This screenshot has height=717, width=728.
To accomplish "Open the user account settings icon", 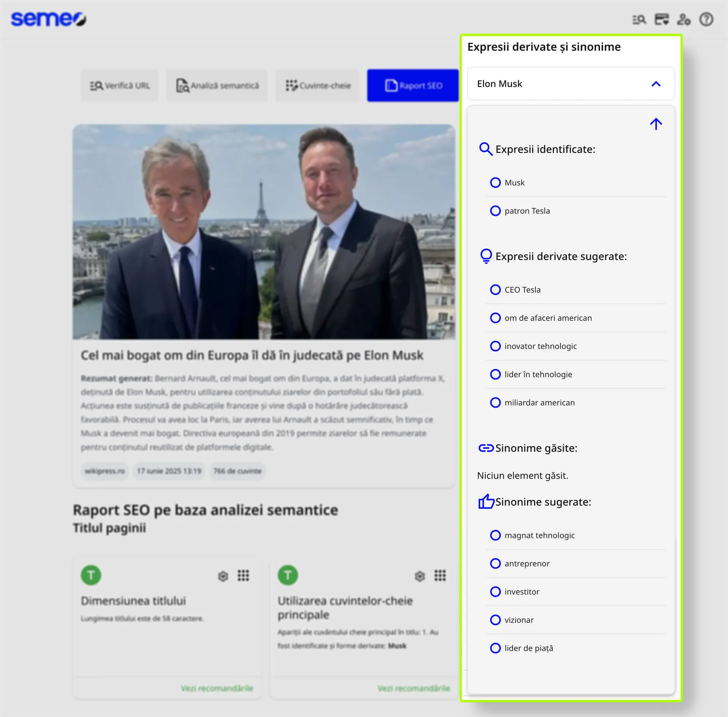I will (684, 19).
